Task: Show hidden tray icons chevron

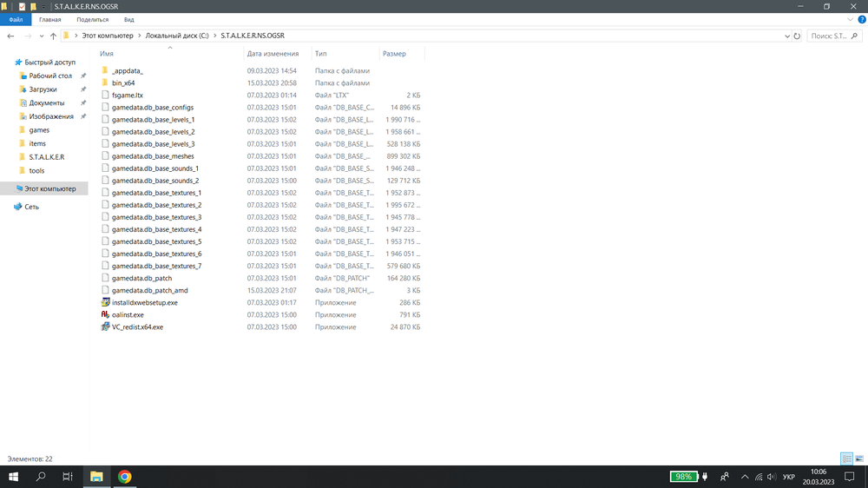Action: [x=745, y=477]
